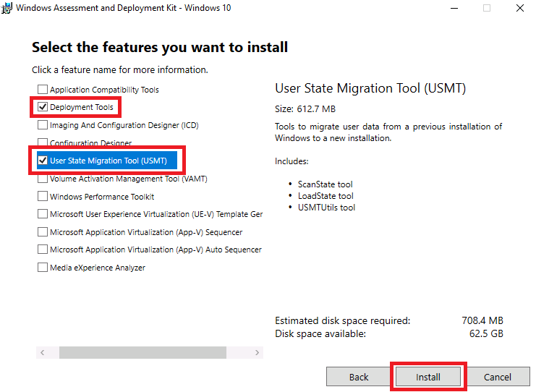Screen dimensions: 536x392
Task: Minimize the installer window
Action: click(454, 8)
